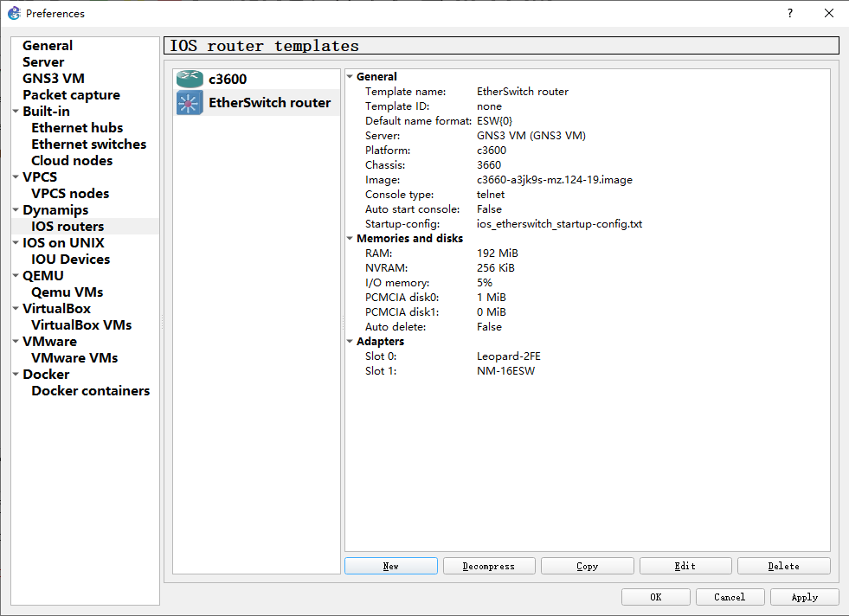Click the Copy template button
The image size is (849, 616).
coord(588,566)
